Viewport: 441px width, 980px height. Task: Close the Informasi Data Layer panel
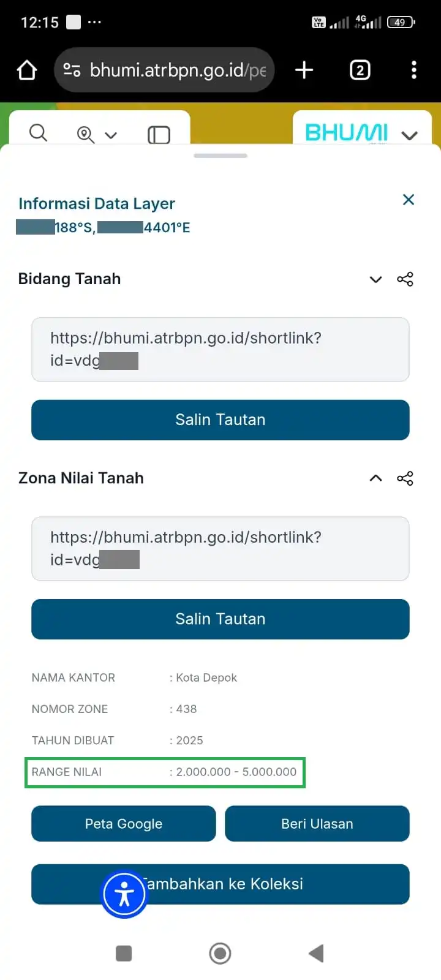[409, 200]
